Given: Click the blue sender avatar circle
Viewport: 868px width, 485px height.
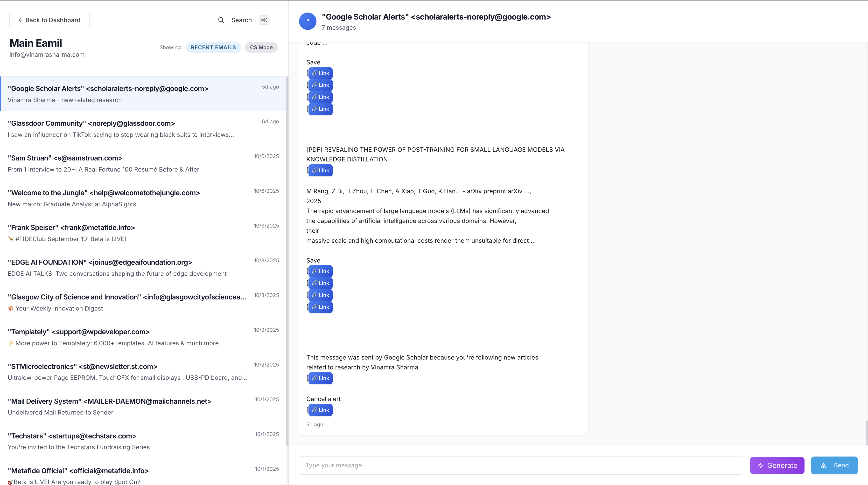Looking at the screenshot, I should 307,21.
